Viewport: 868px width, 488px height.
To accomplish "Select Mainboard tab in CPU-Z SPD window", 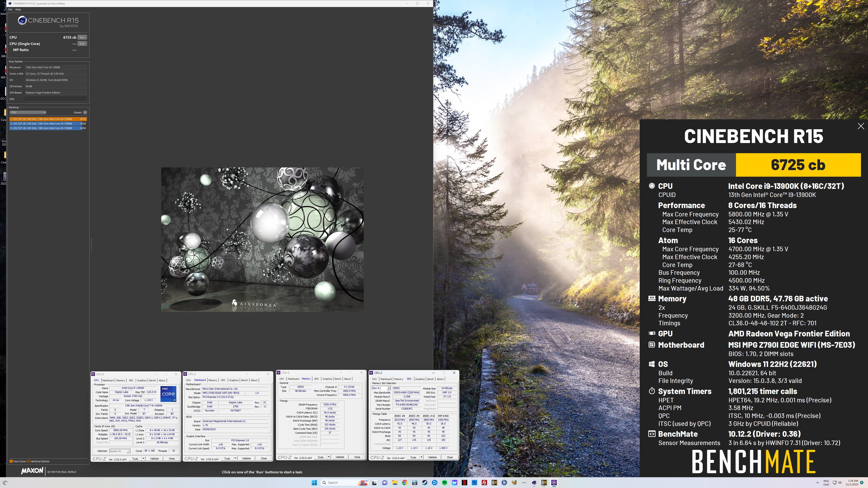I will [386, 379].
